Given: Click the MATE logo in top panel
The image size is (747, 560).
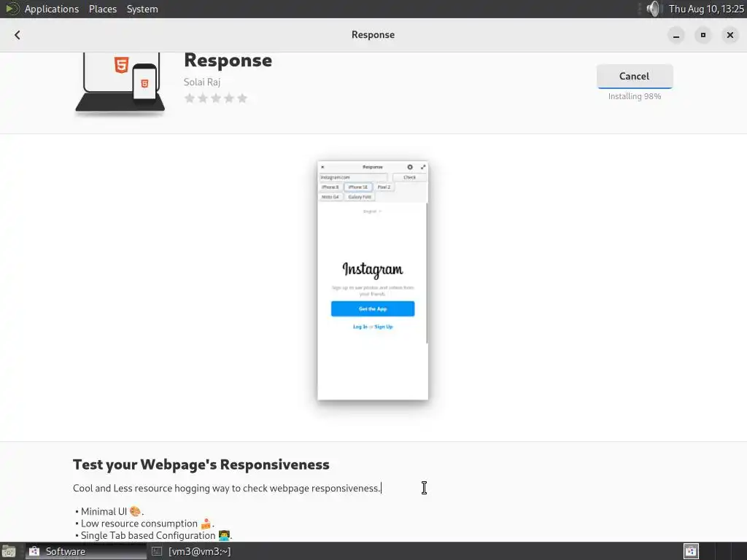Looking at the screenshot, I should (12, 9).
